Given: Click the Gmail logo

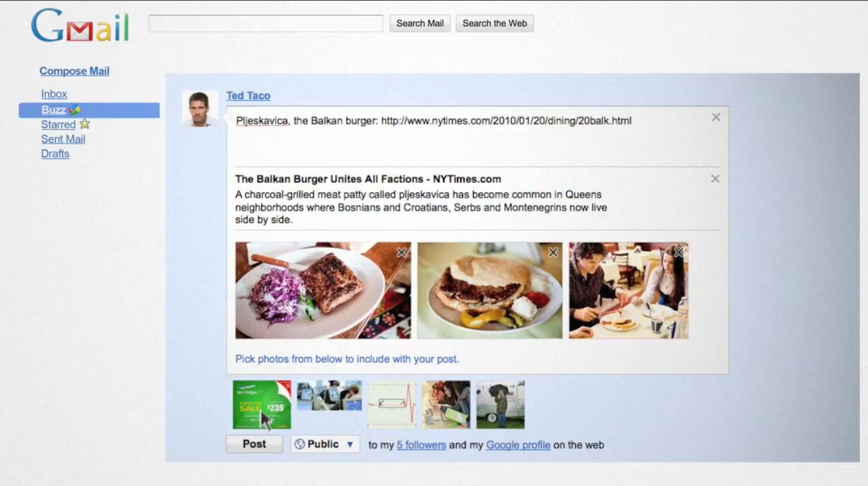Looking at the screenshot, I should pos(80,26).
